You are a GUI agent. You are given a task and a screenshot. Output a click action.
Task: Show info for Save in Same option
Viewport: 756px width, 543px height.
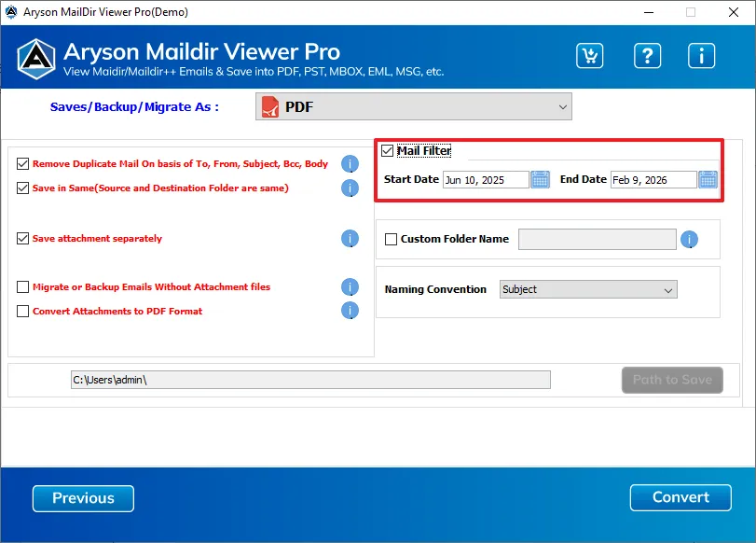coord(351,188)
